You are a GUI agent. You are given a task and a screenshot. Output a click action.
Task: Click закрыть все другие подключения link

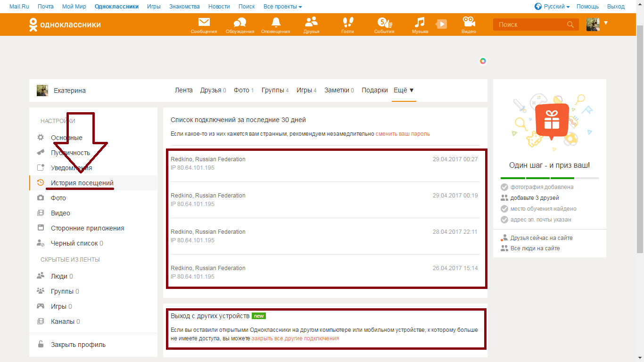[295, 338]
